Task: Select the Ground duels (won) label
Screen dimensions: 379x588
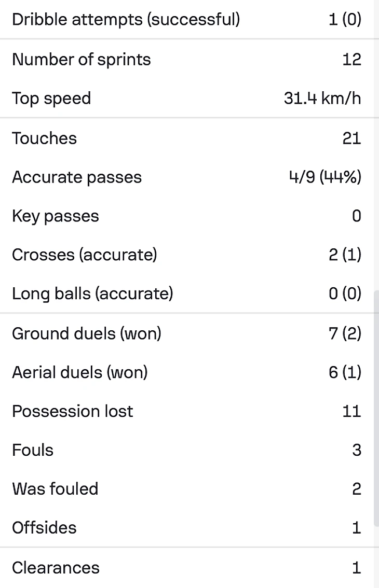Action: click(87, 333)
